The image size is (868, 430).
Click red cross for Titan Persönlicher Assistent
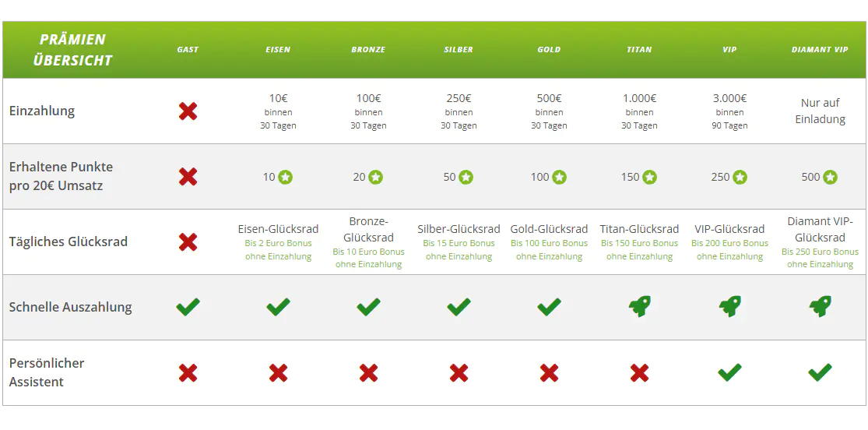[640, 373]
